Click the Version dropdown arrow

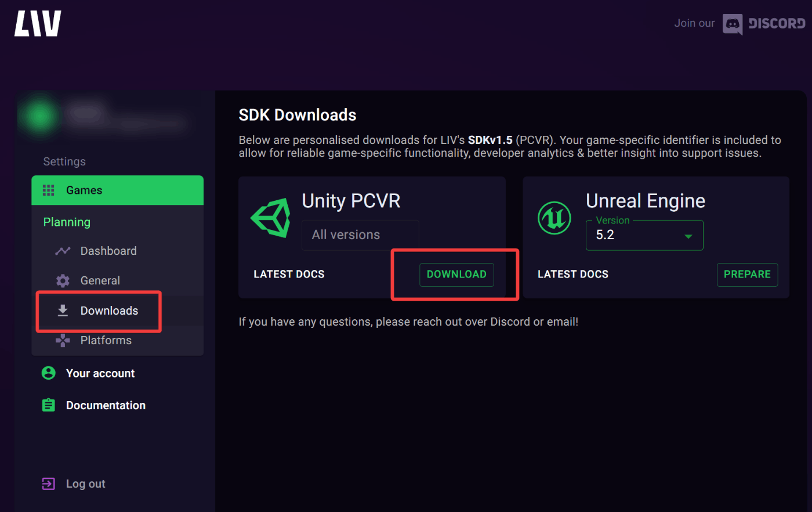click(688, 236)
